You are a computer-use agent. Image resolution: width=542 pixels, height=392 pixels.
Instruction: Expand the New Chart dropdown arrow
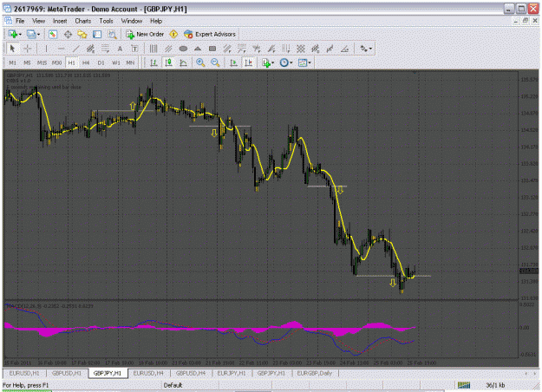[20, 34]
